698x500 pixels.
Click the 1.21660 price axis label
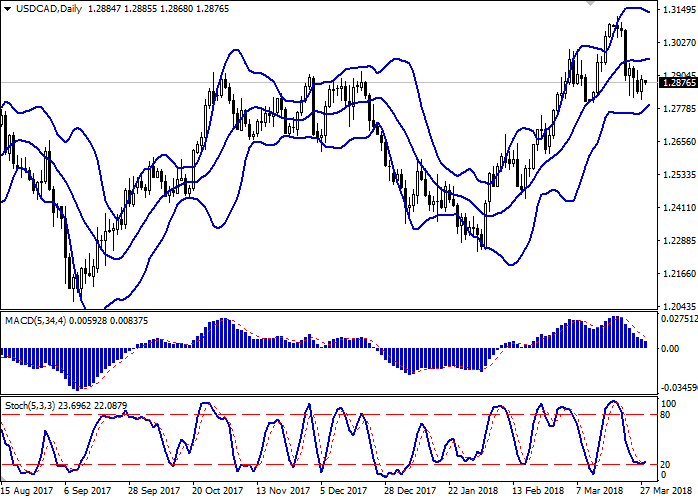coord(679,274)
